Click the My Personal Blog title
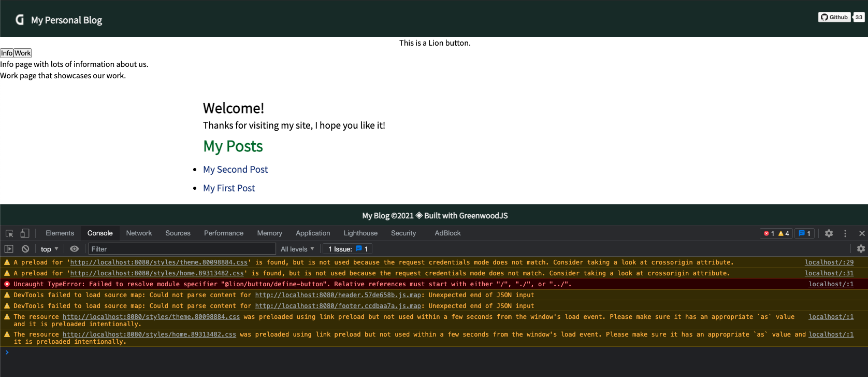Screen dimensions: 868x377 pyautogui.click(x=66, y=20)
